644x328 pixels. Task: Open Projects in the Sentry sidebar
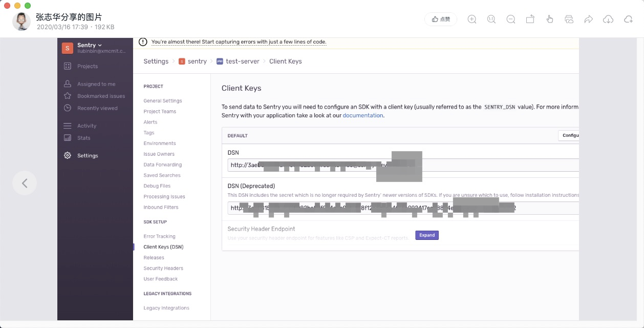coord(87,66)
